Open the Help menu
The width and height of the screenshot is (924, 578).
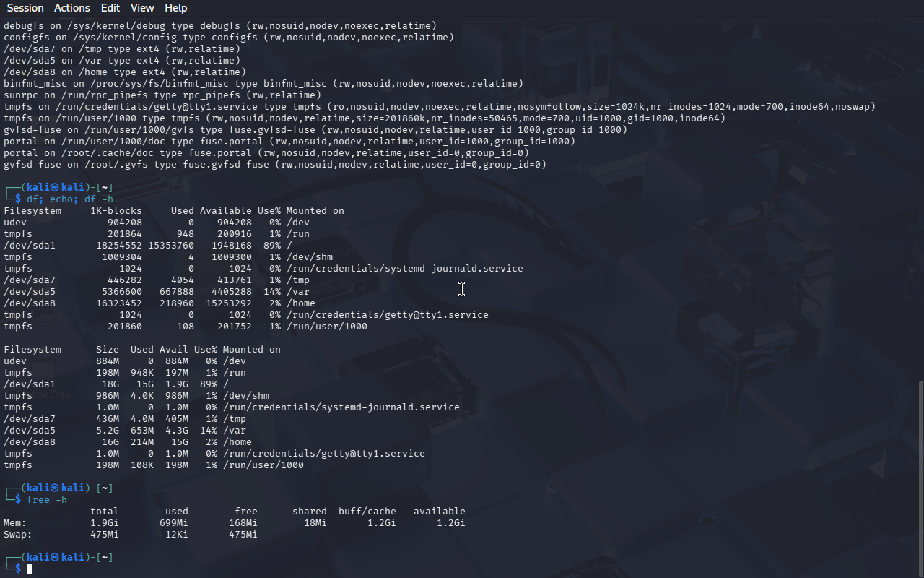click(175, 8)
